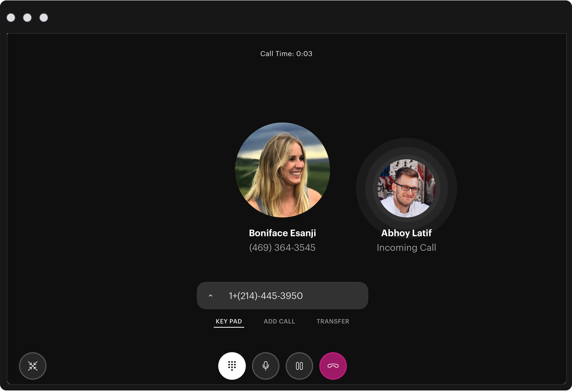
Task: Click the Abhoy Latif name label
Action: coord(406,233)
